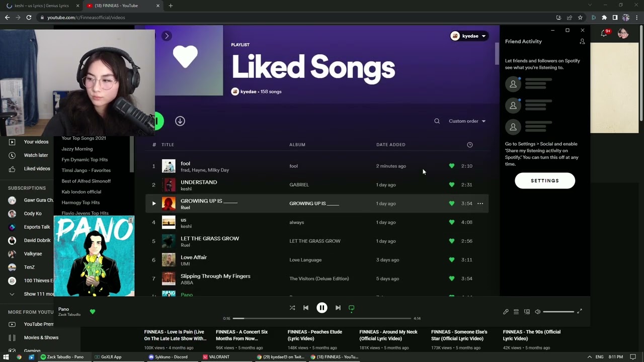Open Fyn Dynamic Top Hits playlist

85,159
